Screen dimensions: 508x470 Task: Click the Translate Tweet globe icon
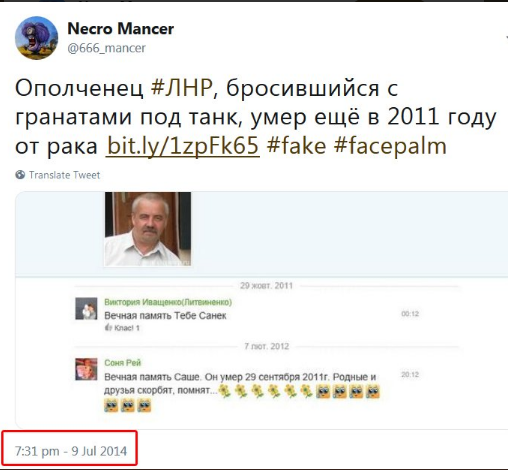(20, 175)
